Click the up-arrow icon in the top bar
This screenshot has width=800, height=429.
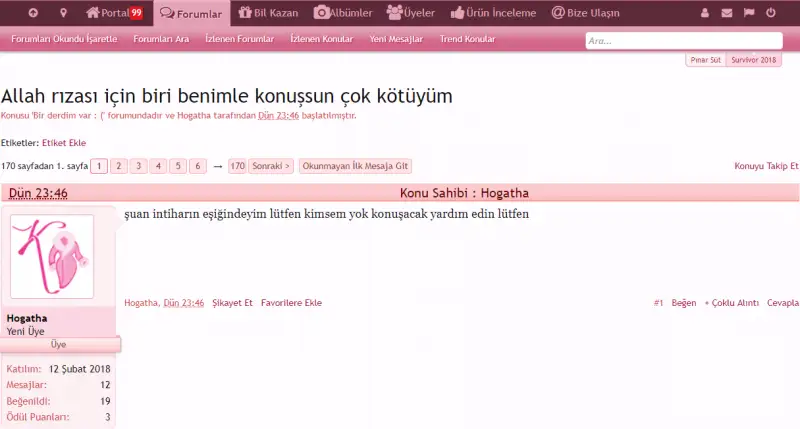[33, 13]
